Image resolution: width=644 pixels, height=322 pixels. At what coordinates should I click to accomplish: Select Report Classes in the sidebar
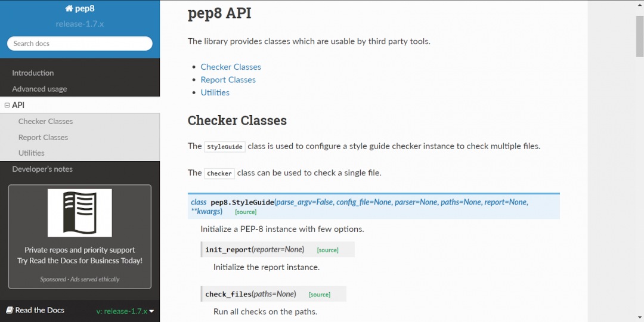coord(43,137)
